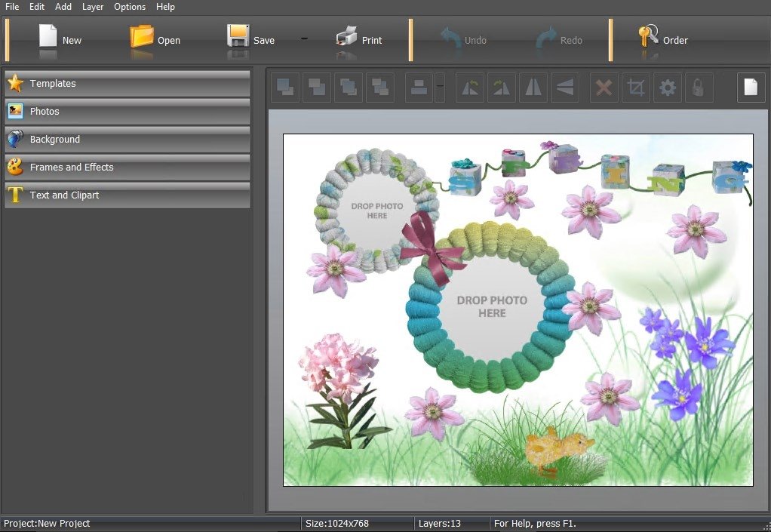The height and width of the screenshot is (532, 771).
Task: Select the crop tool icon
Action: [x=635, y=88]
